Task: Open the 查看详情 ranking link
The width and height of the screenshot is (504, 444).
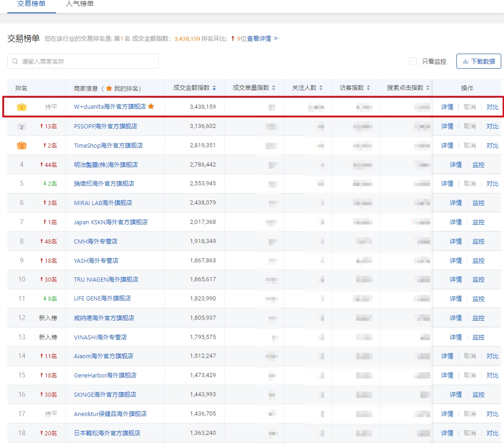Action: [x=259, y=39]
